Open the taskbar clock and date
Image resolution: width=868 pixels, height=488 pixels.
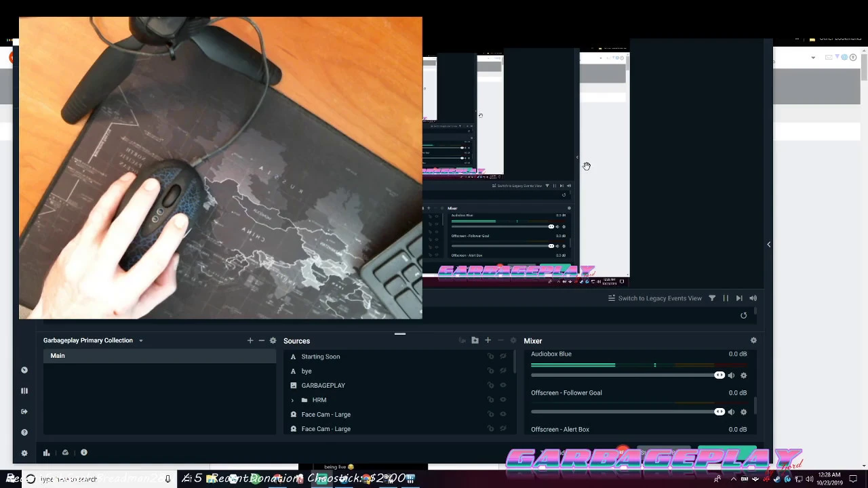point(830,479)
